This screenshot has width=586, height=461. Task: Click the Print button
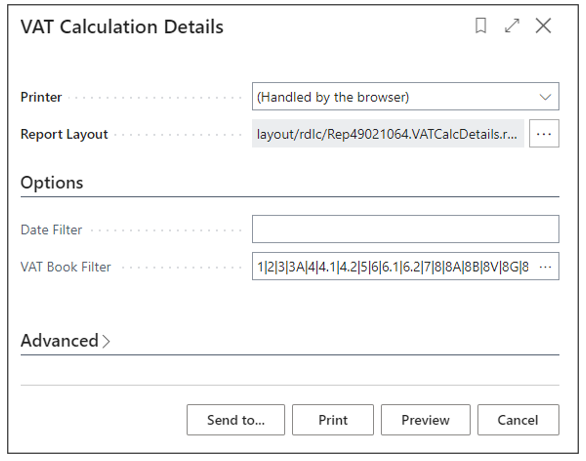click(x=333, y=420)
